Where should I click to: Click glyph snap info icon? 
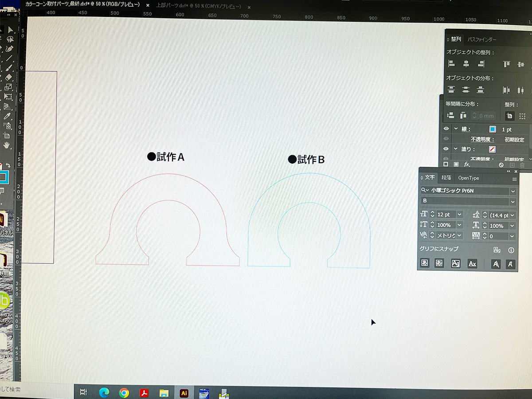click(511, 250)
